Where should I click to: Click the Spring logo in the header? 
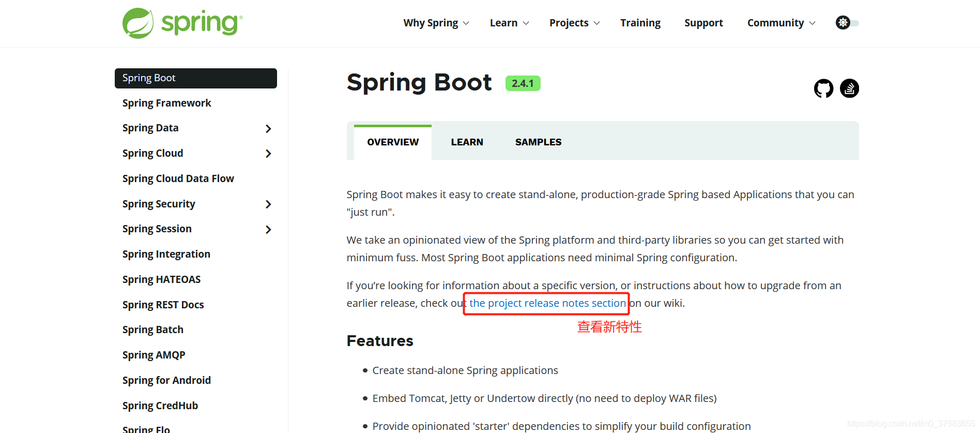tap(182, 23)
